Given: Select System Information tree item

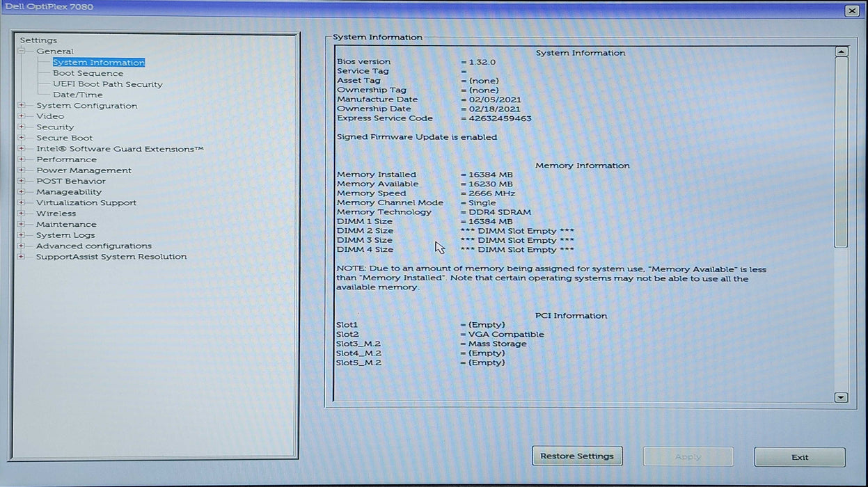Looking at the screenshot, I should (98, 63).
